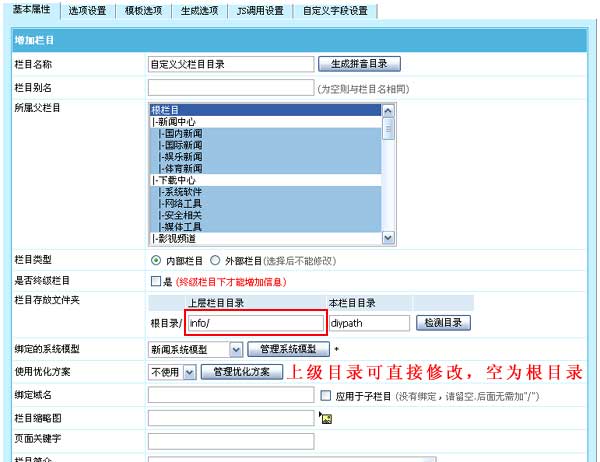The image size is (600, 462).
Task: Open the 模板选项 tab
Action: click(143, 11)
